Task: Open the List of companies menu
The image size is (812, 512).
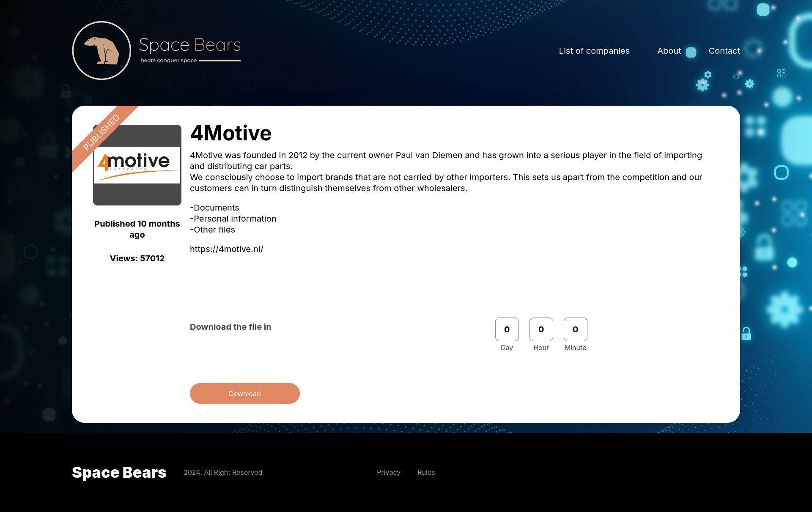Action: tap(594, 51)
